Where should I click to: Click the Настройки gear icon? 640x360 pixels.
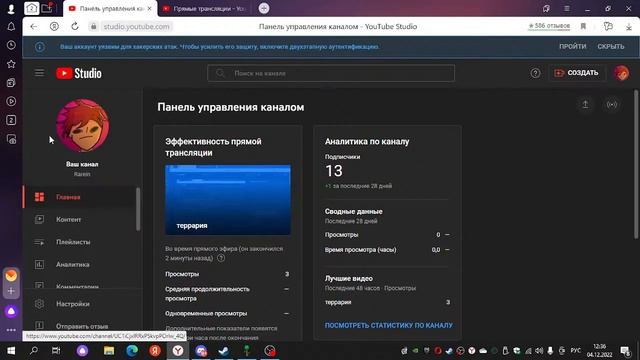pos(39,304)
